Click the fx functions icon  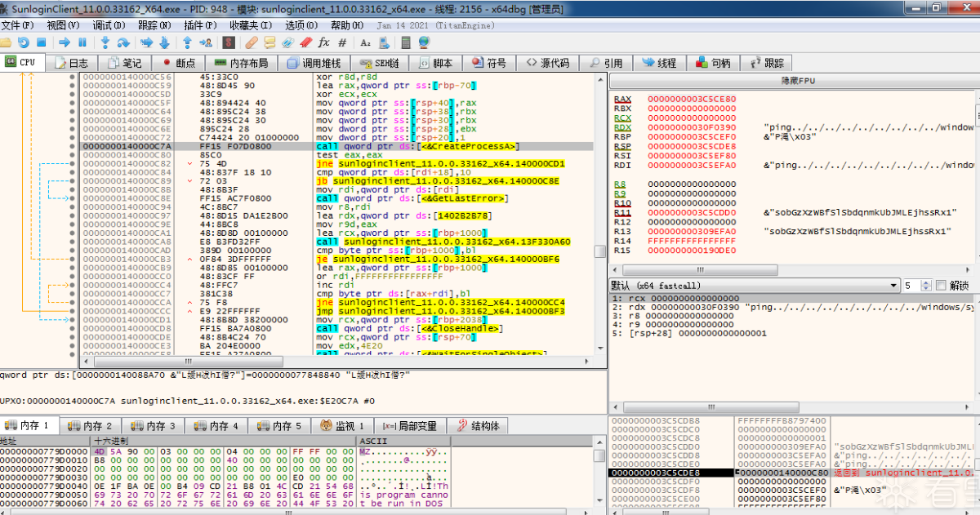pyautogui.click(x=324, y=42)
